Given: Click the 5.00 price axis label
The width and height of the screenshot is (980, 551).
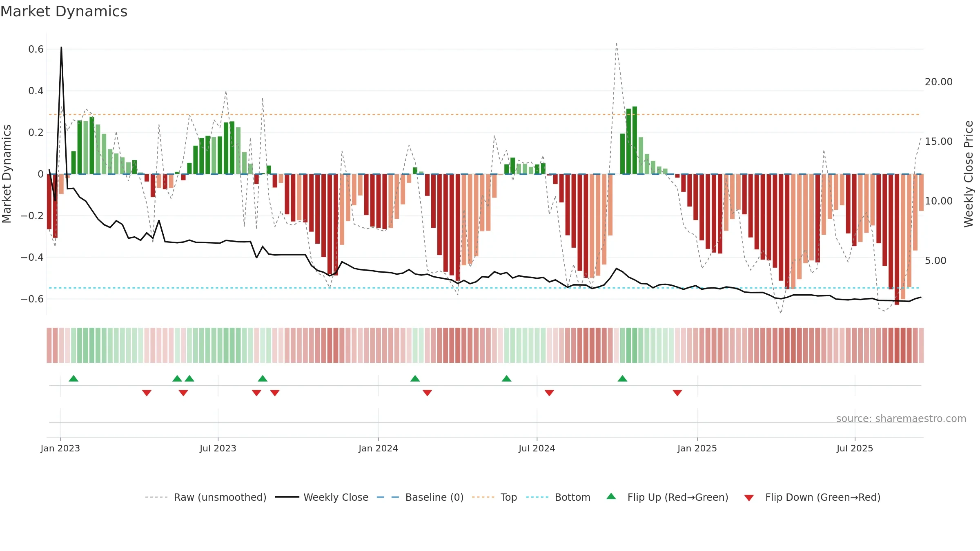Looking at the screenshot, I should pyautogui.click(x=935, y=261).
